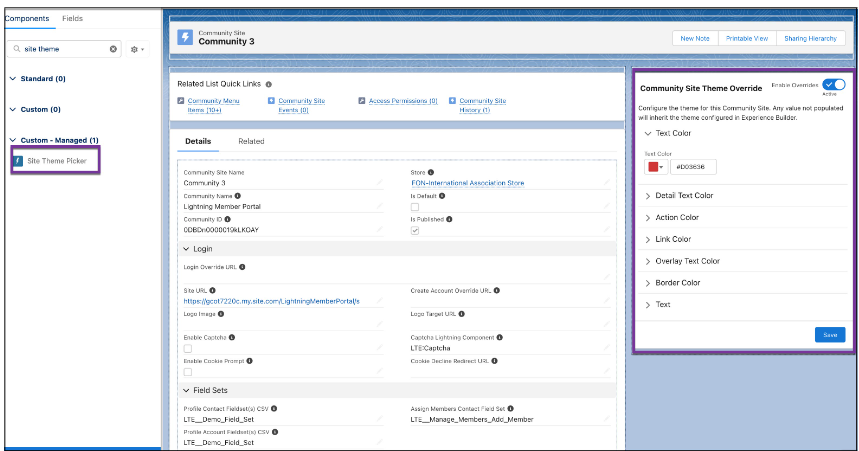The width and height of the screenshot is (859, 451).
Task: Open the Details tab
Action: 198,141
